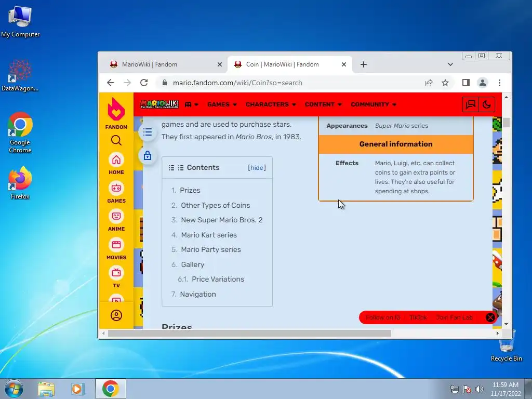Jump to Mario Party series section

click(211, 249)
